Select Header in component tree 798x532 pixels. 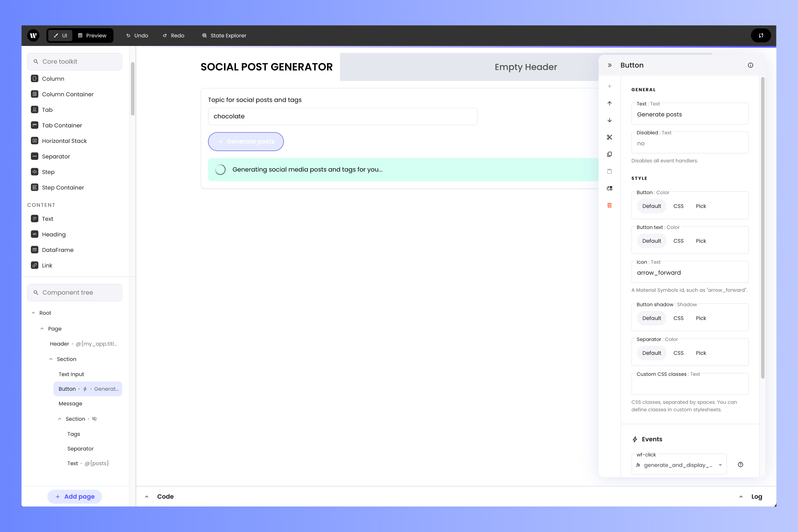click(x=84, y=344)
